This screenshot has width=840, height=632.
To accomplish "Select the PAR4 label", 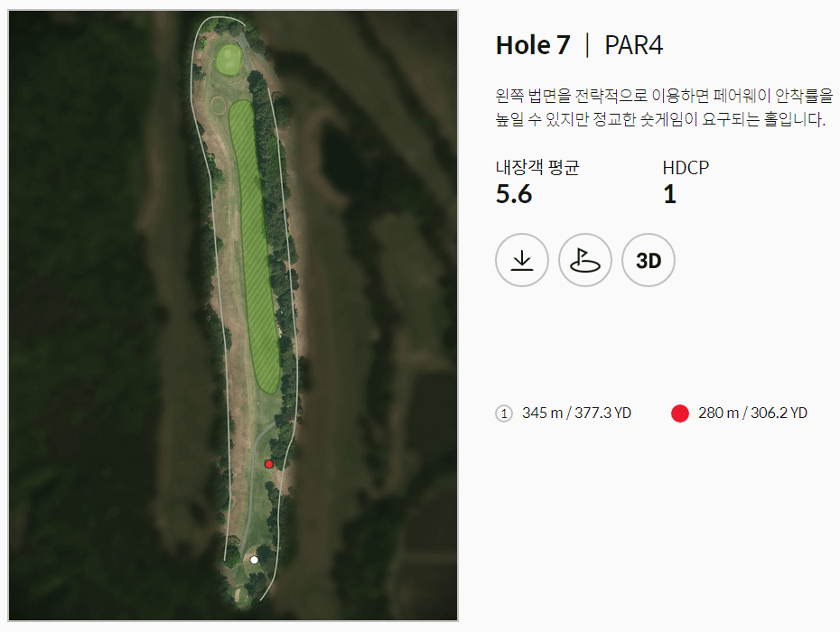I will click(x=633, y=45).
